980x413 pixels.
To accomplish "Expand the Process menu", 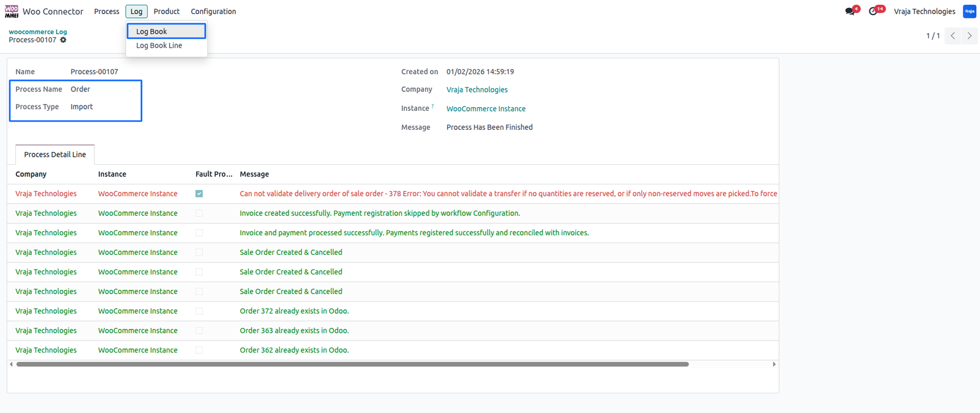I will [x=107, y=12].
